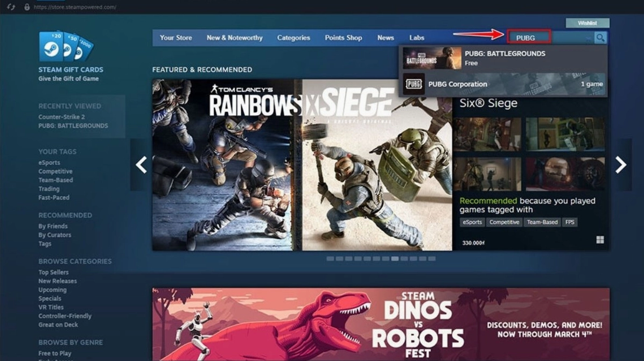
Task: Click the left carousel navigation arrow
Action: [141, 165]
